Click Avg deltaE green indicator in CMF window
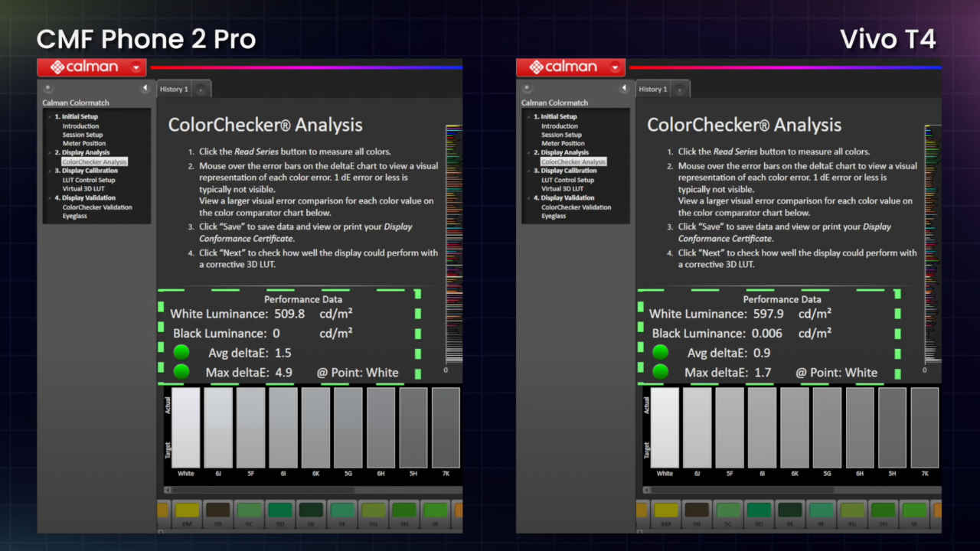980x551 pixels. pyautogui.click(x=181, y=353)
